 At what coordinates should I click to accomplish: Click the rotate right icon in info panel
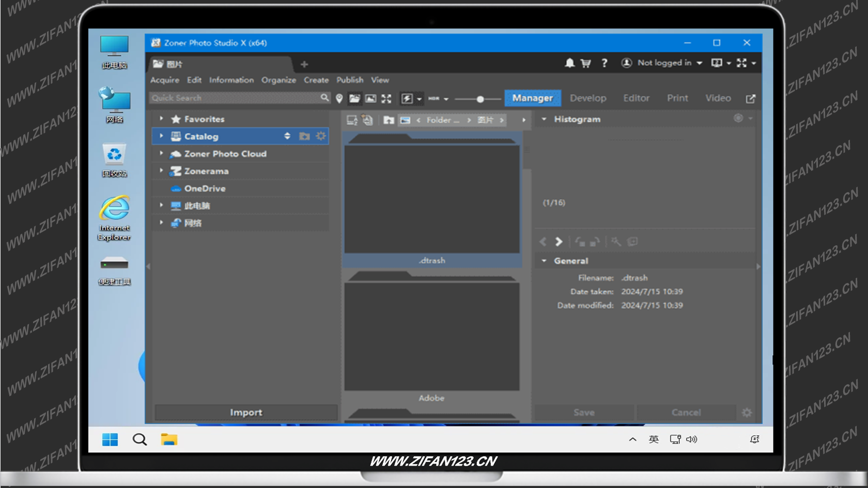click(595, 242)
